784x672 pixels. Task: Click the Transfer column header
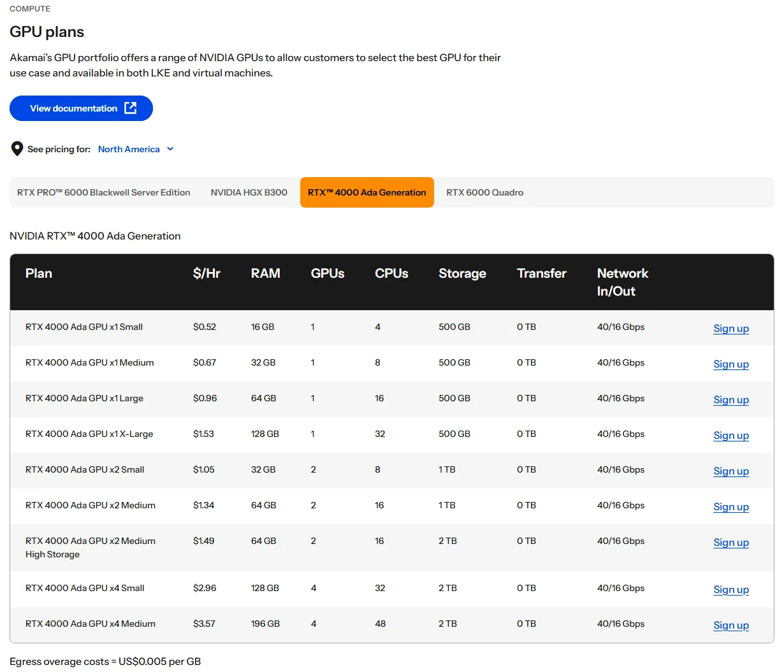pos(542,273)
